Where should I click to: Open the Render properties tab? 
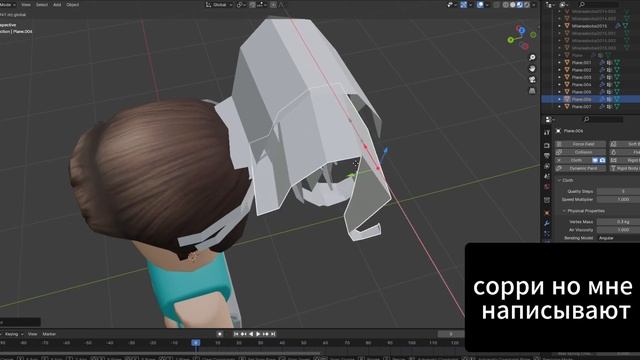tap(547, 146)
